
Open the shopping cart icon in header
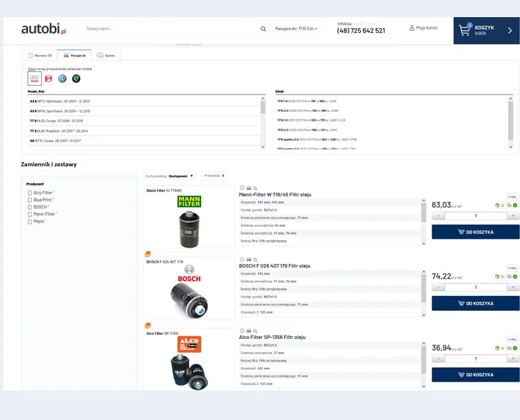pyautogui.click(x=464, y=30)
